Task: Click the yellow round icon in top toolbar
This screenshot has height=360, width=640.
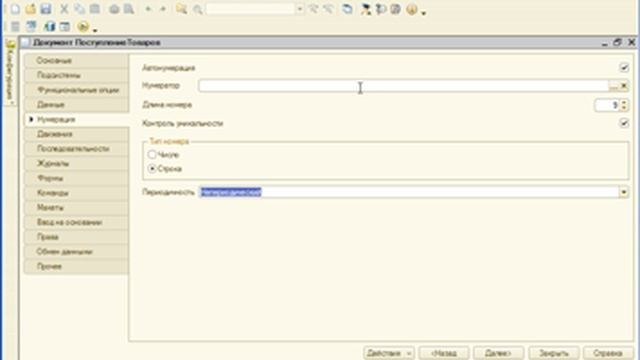Action: 412,9
